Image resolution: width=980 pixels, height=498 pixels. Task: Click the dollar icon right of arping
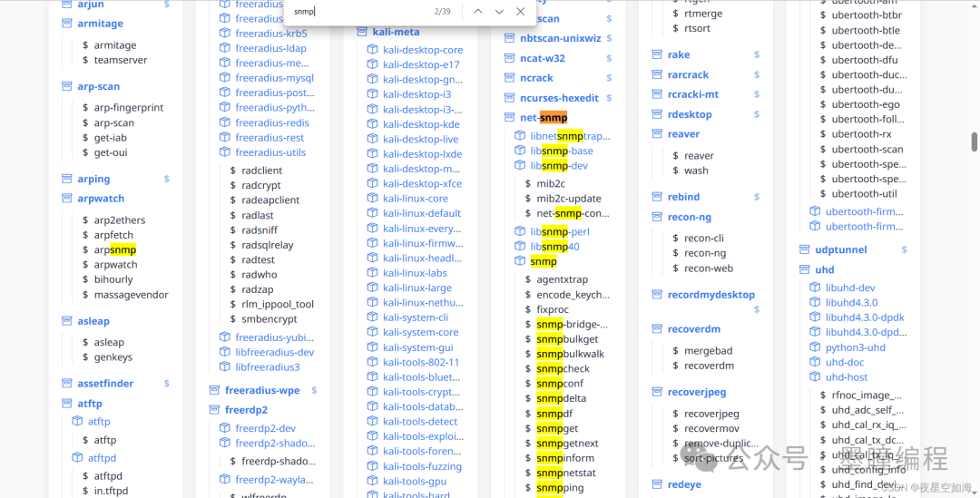[166, 179]
